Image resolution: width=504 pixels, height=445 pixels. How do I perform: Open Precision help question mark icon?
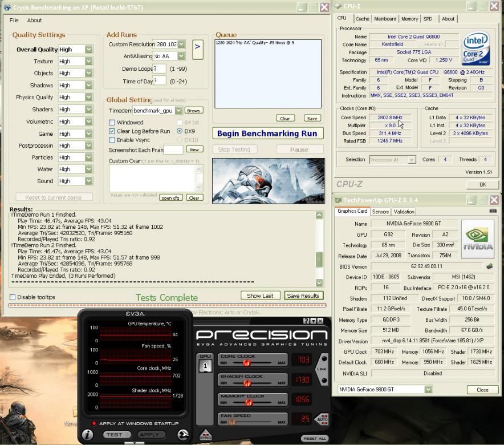click(x=306, y=321)
